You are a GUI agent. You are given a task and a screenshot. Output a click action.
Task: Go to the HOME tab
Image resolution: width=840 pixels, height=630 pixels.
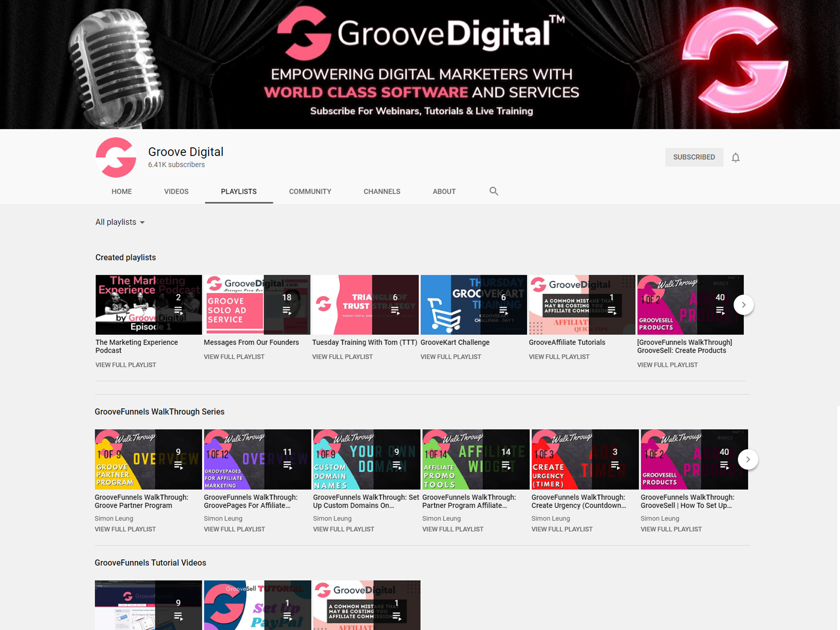tap(122, 192)
